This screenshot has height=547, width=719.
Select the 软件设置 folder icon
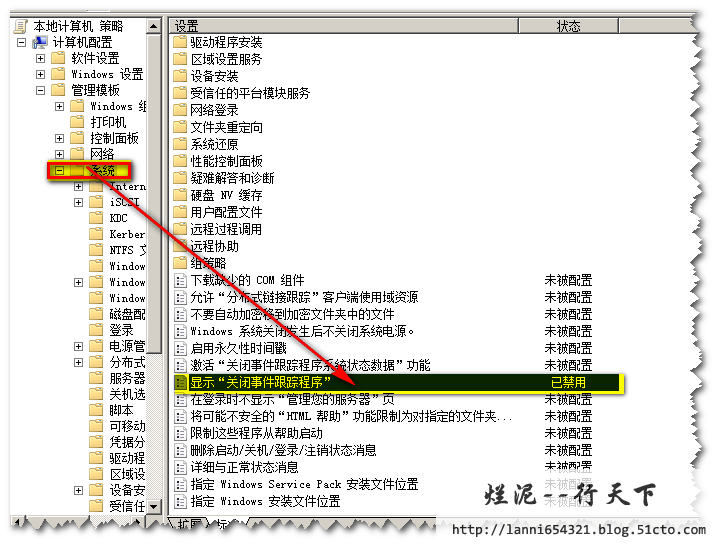[58, 58]
